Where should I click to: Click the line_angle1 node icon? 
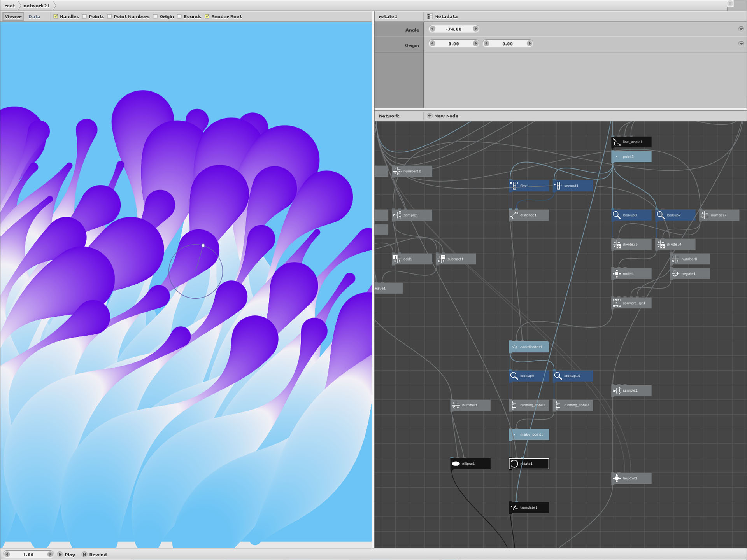(616, 142)
